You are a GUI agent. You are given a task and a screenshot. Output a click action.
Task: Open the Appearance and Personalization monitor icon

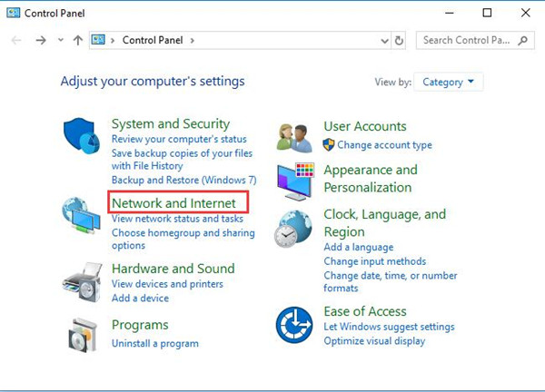point(295,181)
